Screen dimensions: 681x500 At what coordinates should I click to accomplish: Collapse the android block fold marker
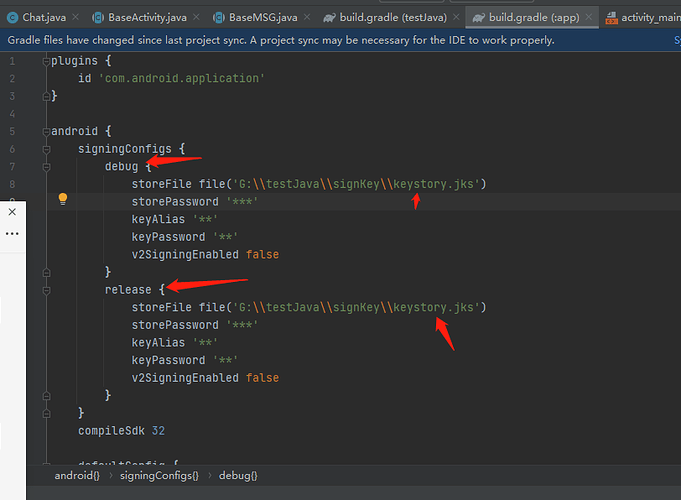pyautogui.click(x=46, y=132)
